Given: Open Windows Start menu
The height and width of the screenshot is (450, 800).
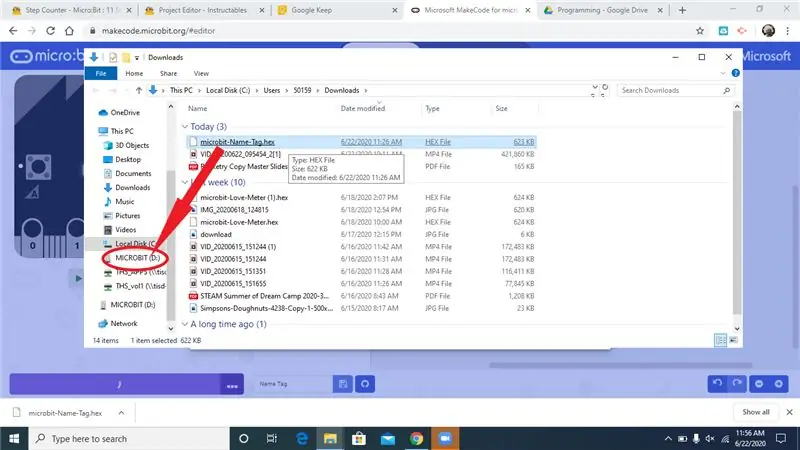Looking at the screenshot, I should (14, 439).
